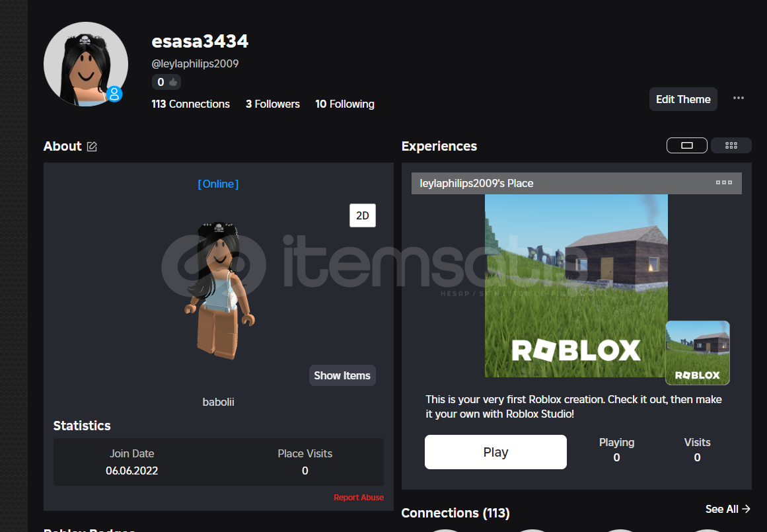Click the small Roblox place icon thumbnail
Image resolution: width=767 pixels, height=532 pixels.
(x=698, y=353)
